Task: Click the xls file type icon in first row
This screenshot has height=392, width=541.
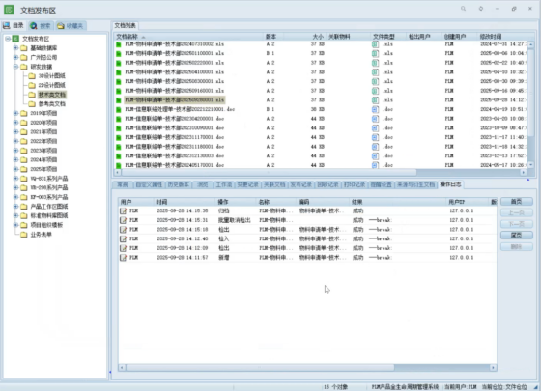Action: 375,44
